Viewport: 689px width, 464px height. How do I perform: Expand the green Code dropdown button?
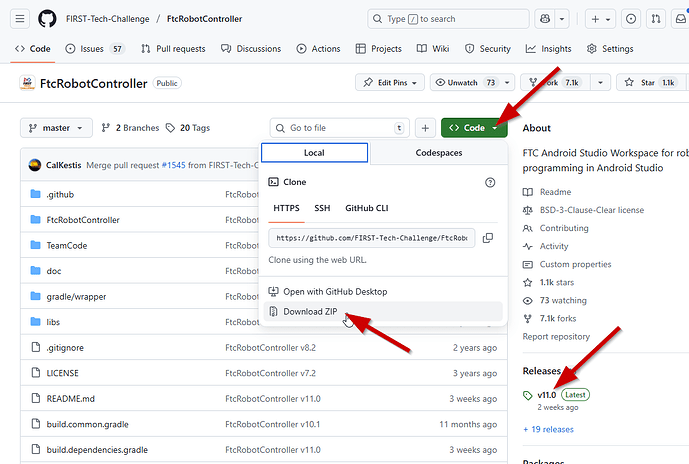coord(474,128)
